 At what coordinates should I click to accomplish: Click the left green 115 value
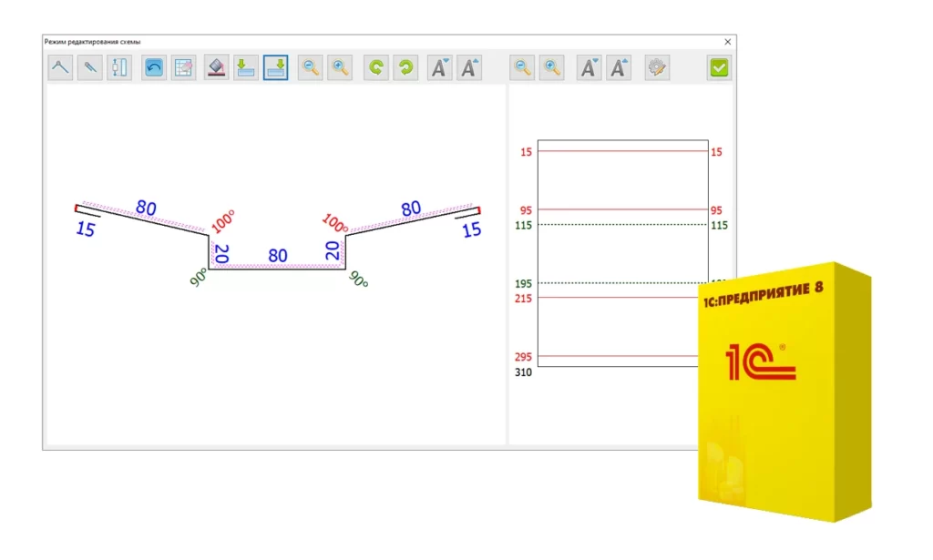(x=524, y=225)
